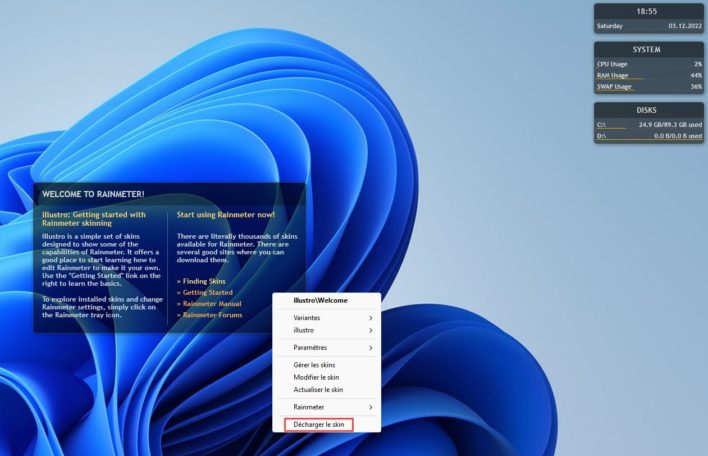708x456 pixels.
Task: Open the Rainmeter submenu entry
Action: 326,407
